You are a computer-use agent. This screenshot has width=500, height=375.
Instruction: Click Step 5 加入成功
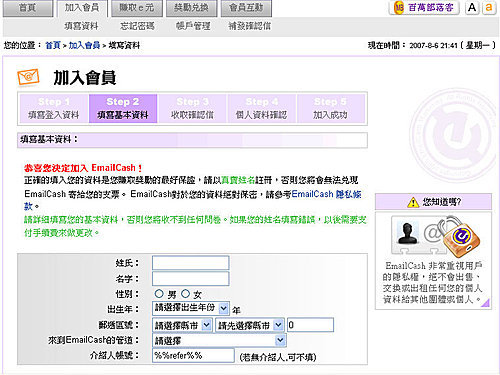330,109
